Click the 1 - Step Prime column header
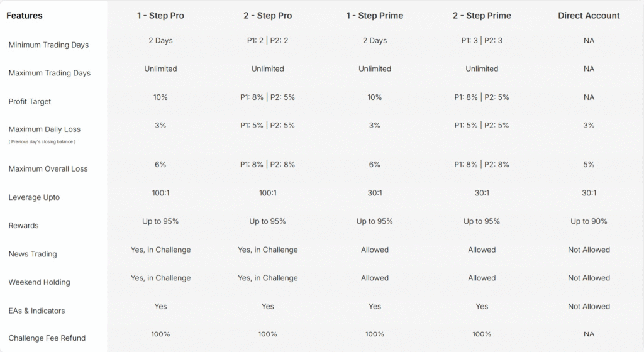The width and height of the screenshot is (644, 352). coord(375,16)
